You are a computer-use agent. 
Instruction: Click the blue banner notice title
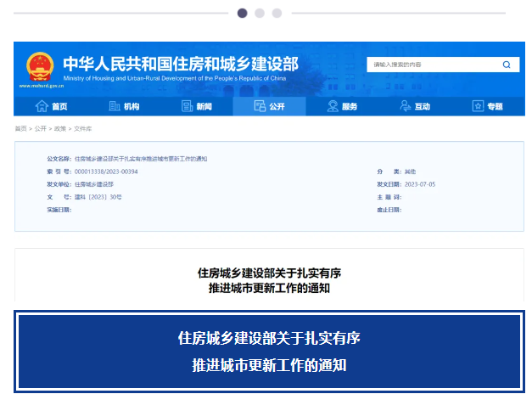[269, 352]
